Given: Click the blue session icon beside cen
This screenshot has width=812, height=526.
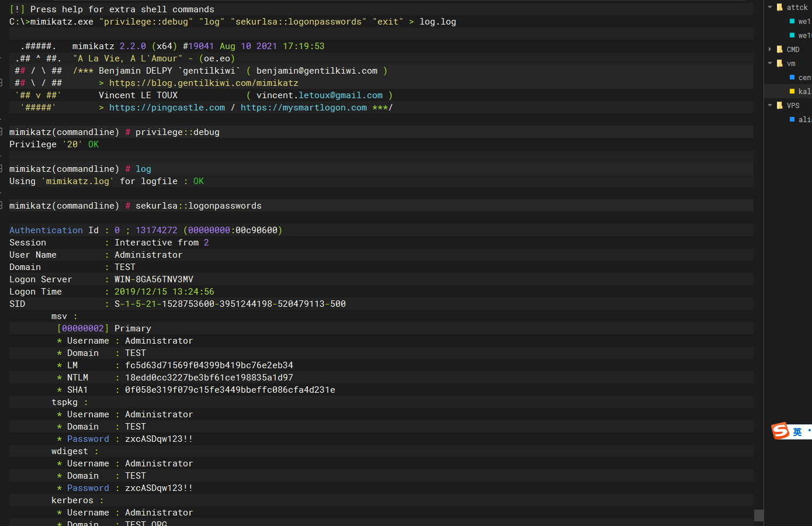Looking at the screenshot, I should 792,77.
